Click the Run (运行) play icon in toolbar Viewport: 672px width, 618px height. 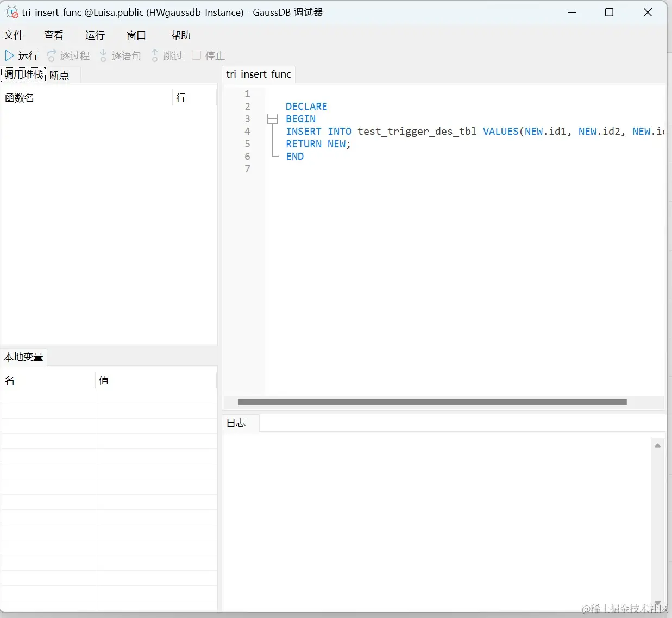(x=9, y=55)
